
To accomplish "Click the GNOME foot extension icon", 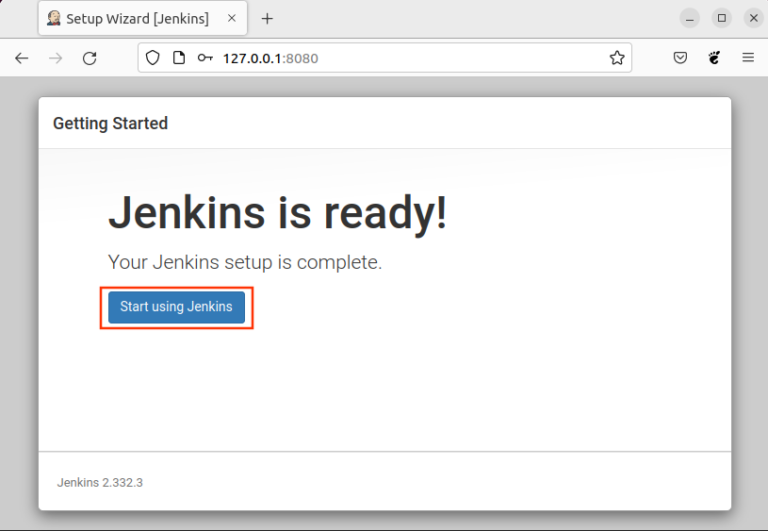I will click(x=714, y=58).
